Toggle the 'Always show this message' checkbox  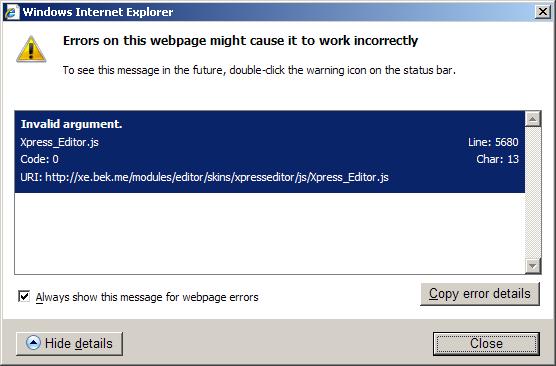click(x=24, y=296)
